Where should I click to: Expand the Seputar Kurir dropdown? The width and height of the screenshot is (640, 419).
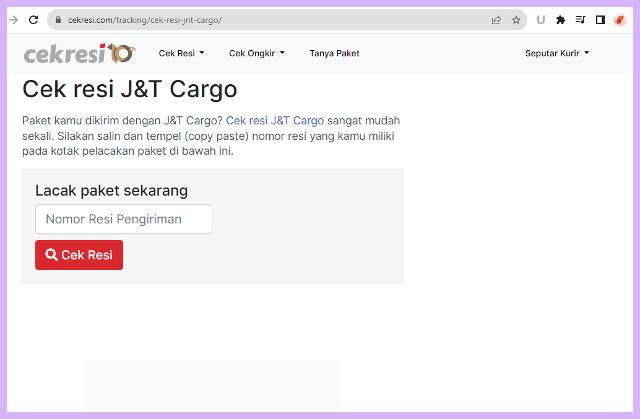[557, 53]
